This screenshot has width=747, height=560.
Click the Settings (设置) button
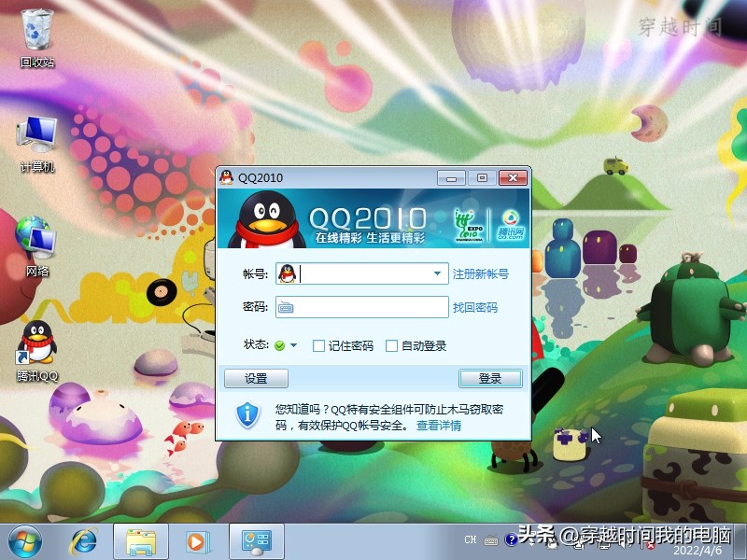tap(256, 379)
